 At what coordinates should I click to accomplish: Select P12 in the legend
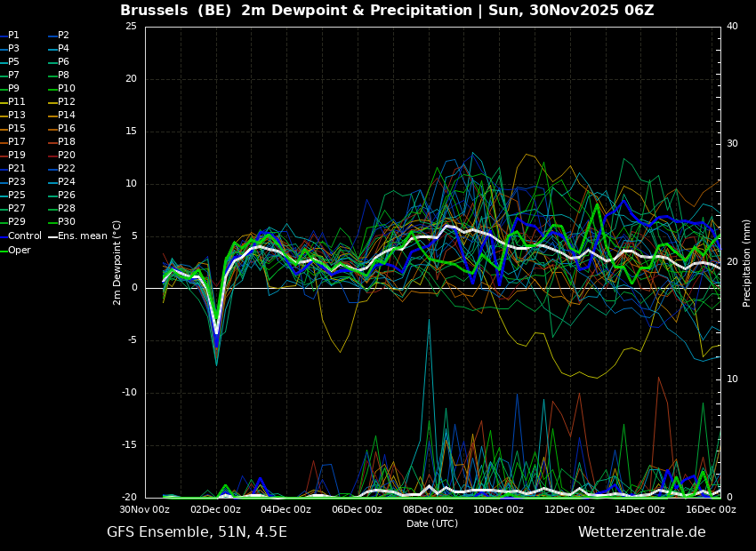pyautogui.click(x=67, y=102)
